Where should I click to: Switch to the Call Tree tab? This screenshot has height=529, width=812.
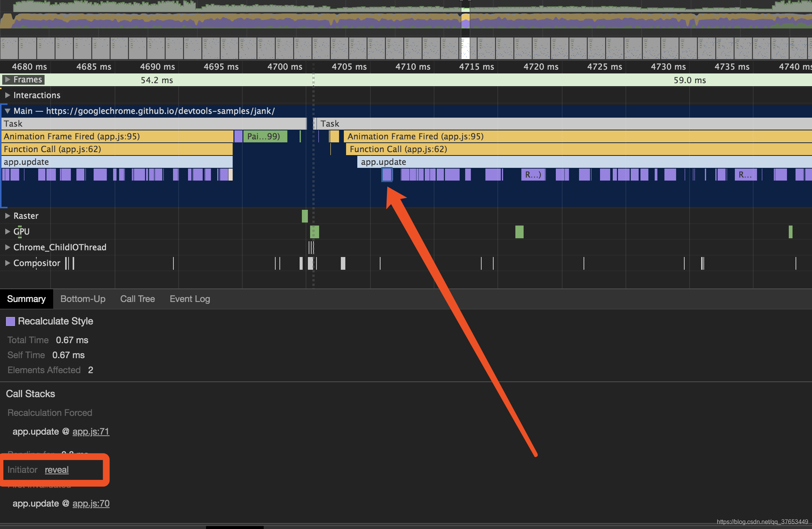click(137, 299)
